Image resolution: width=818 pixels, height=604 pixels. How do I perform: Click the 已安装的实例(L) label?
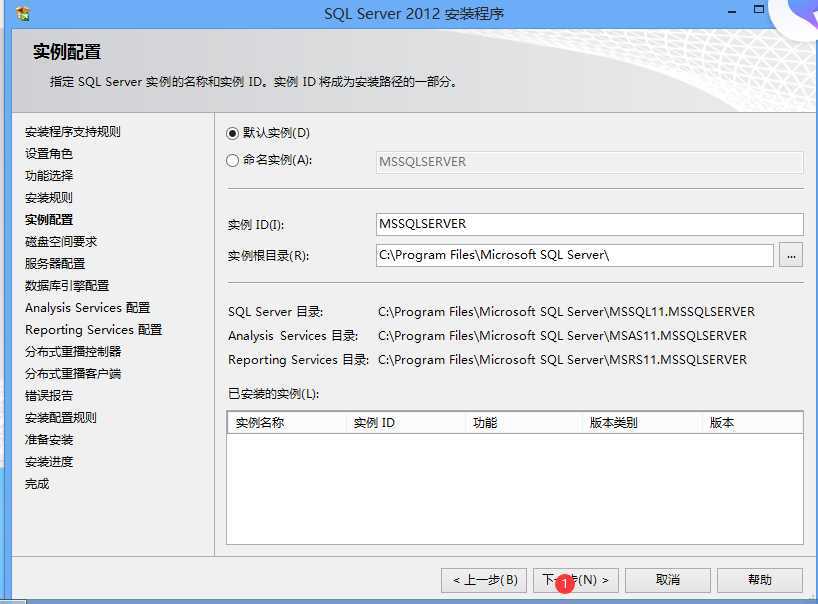[x=273, y=393]
